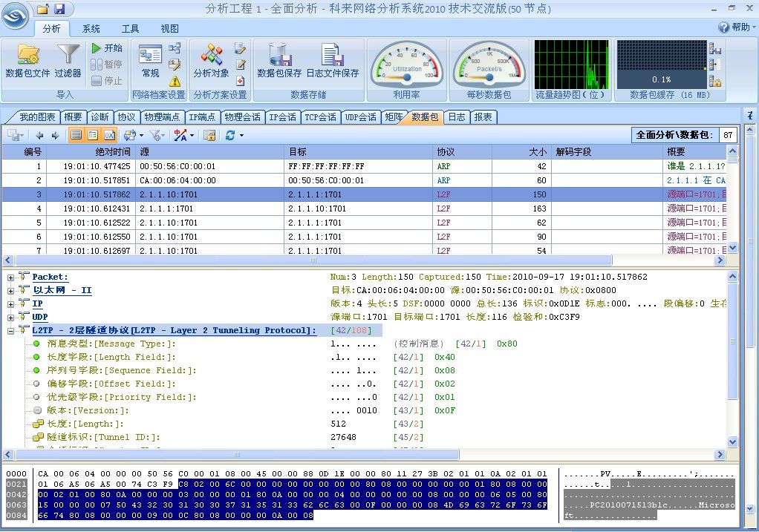Click the yellow warning triangle icon in 网络档案设置
Screen dimensions: 759x532
point(175,81)
